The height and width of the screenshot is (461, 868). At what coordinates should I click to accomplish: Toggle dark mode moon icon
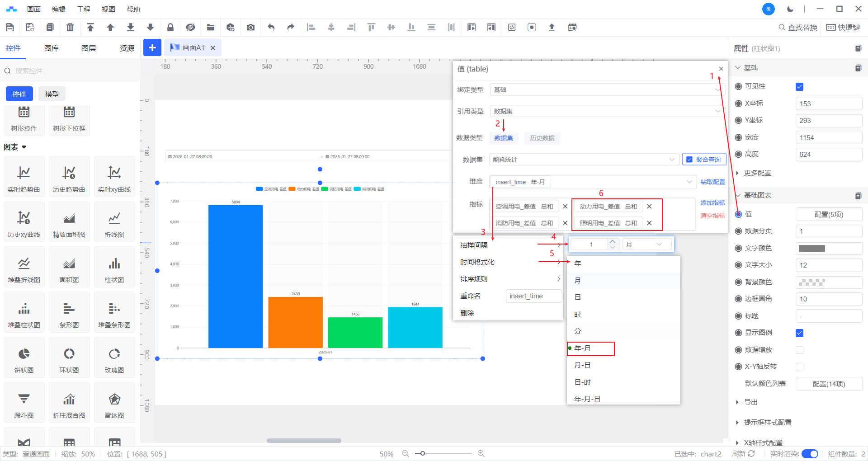[x=790, y=9]
